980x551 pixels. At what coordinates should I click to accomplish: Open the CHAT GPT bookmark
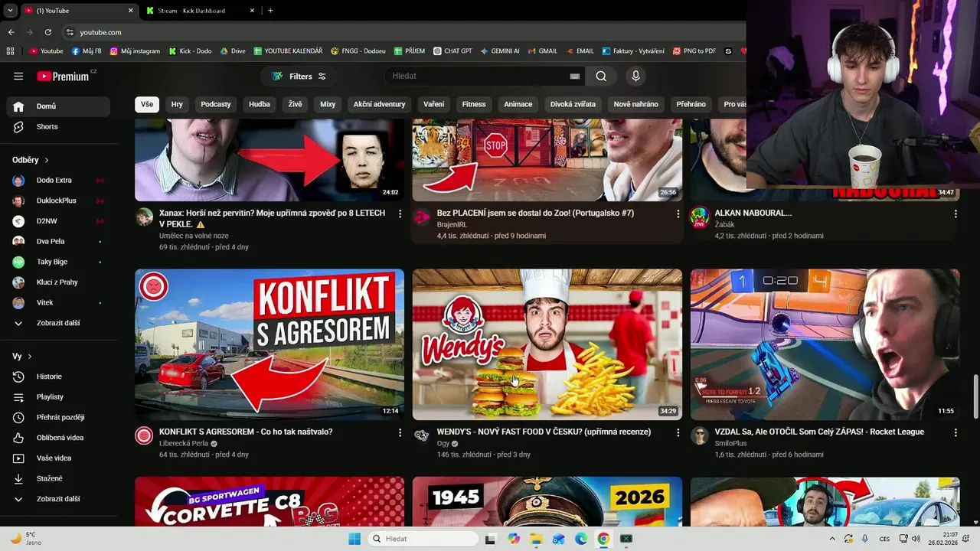[x=452, y=51]
